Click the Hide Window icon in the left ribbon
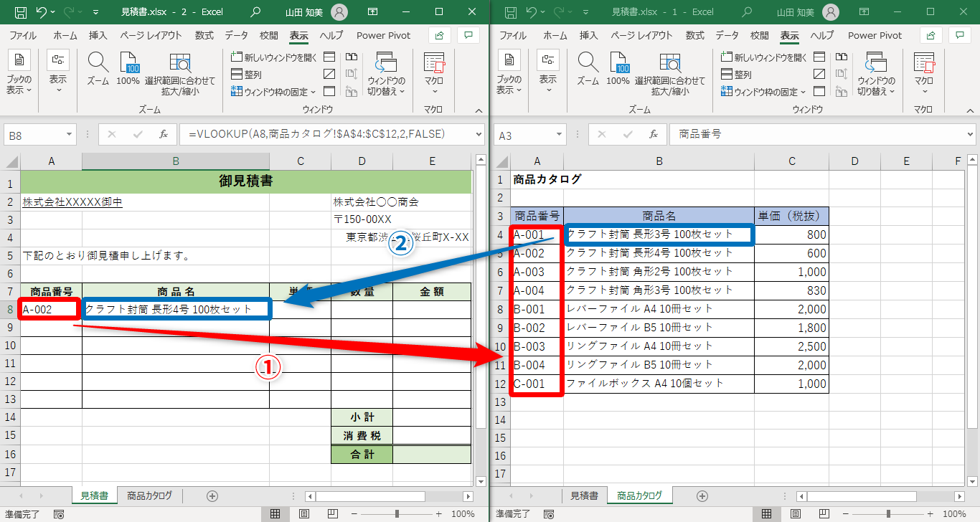Viewport: 980px width, 522px height. [329, 74]
